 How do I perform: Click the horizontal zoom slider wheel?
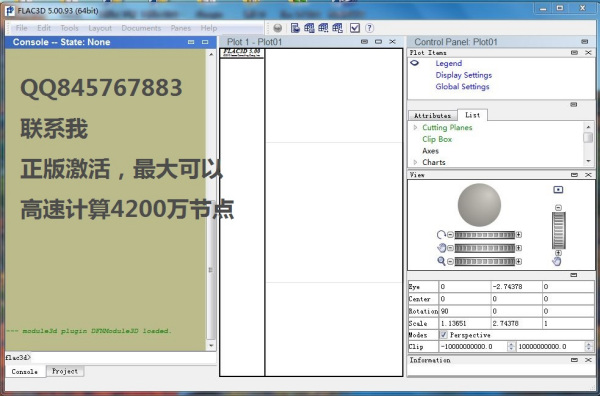pyautogui.click(x=484, y=261)
